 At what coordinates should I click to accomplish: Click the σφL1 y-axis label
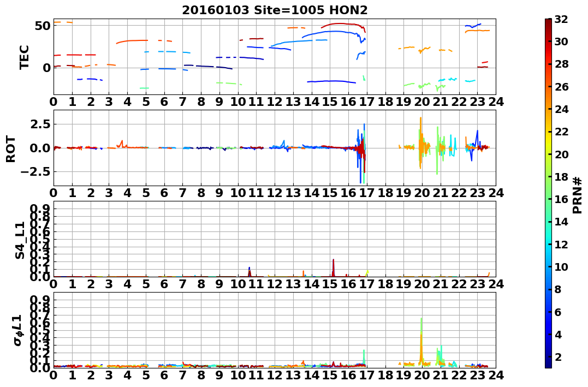point(18,330)
